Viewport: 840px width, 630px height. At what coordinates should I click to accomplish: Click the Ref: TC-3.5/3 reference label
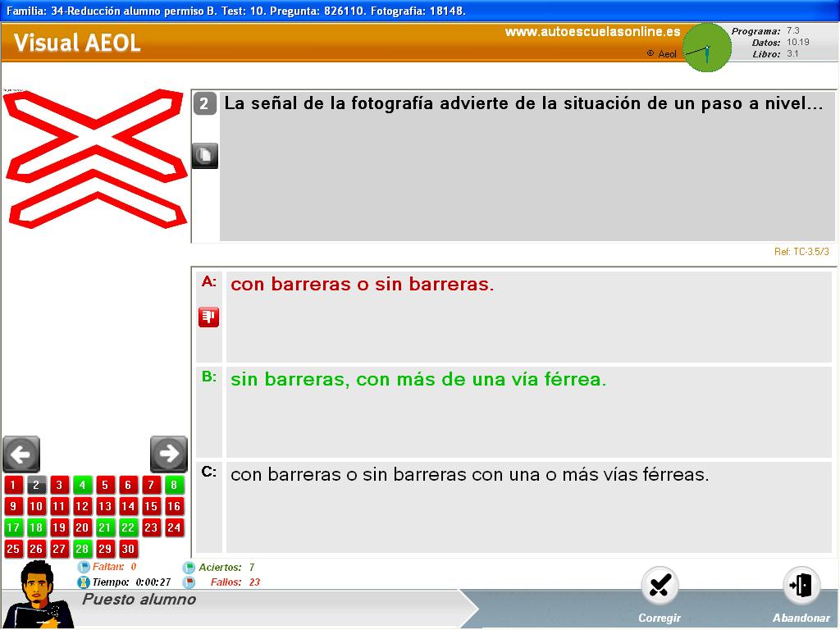[x=801, y=252]
